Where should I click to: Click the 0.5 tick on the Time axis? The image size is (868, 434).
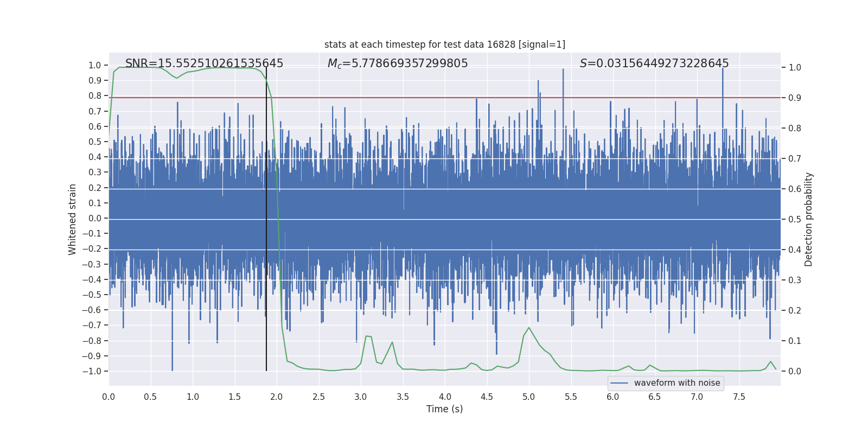point(150,397)
